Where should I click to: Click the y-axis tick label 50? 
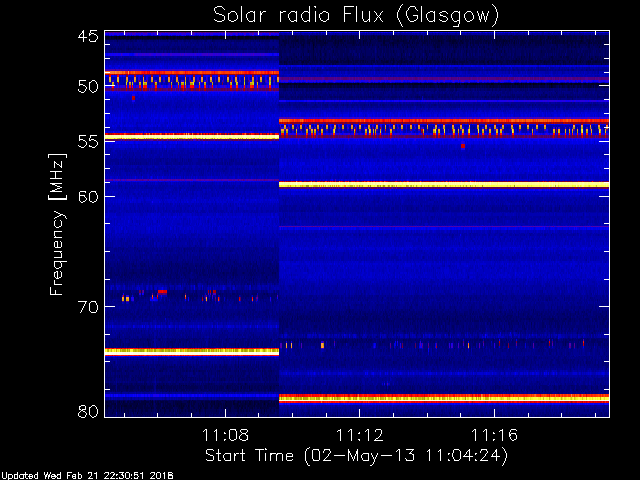tap(88, 87)
